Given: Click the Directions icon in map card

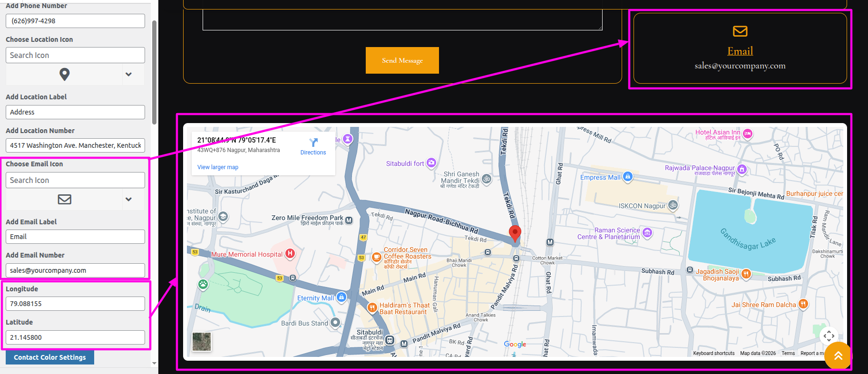Looking at the screenshot, I should (x=313, y=143).
